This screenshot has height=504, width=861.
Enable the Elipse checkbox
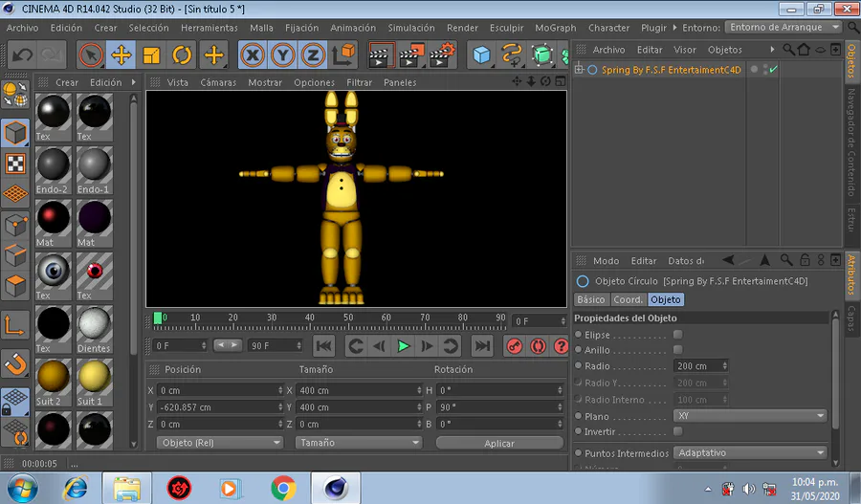tap(677, 335)
